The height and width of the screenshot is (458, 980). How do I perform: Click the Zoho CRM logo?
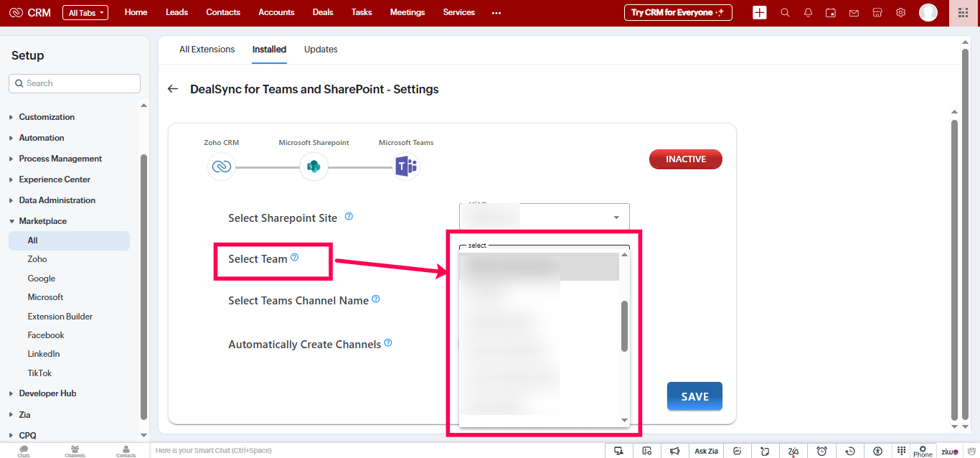coord(30,13)
